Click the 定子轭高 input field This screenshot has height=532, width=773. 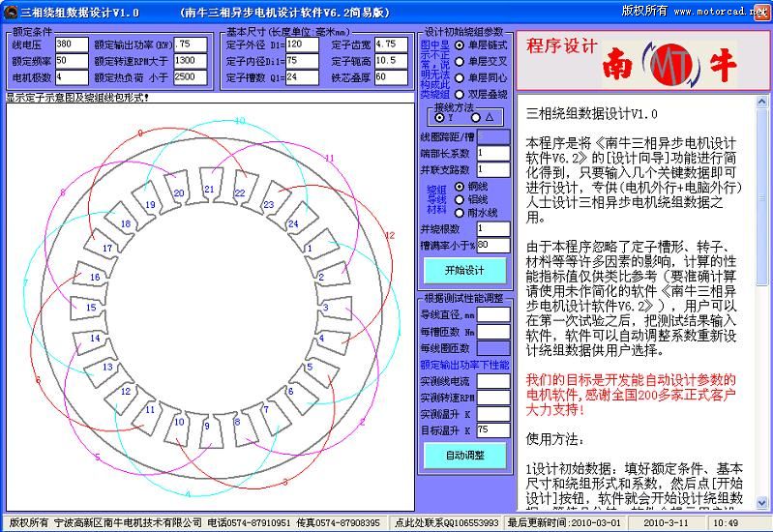[x=391, y=61]
